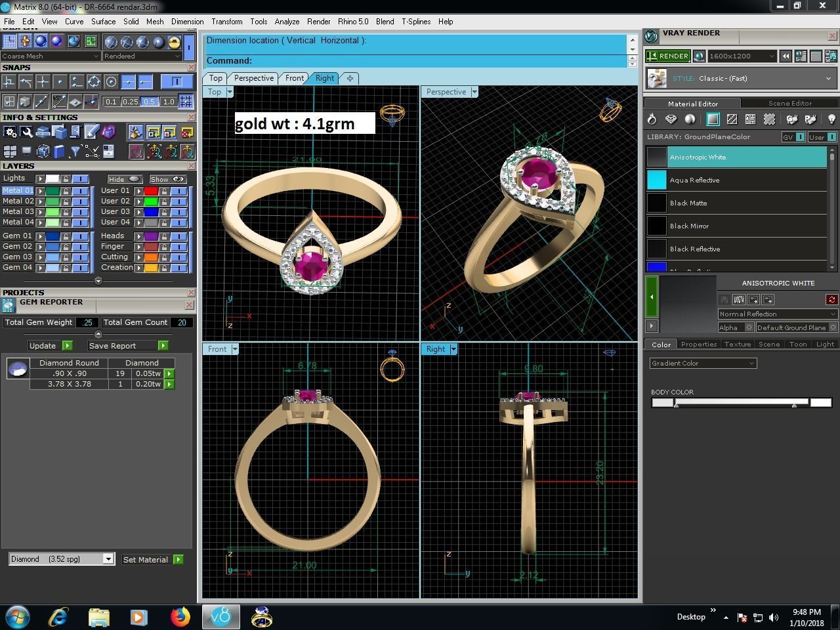Click the grid display mode icon
Viewport: 840px width, 630px height.
click(9, 41)
